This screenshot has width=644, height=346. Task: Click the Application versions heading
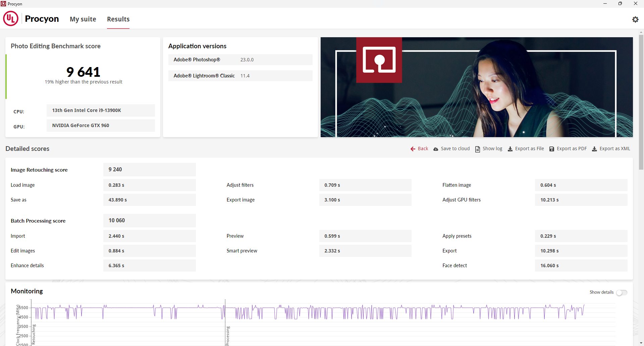pos(197,46)
